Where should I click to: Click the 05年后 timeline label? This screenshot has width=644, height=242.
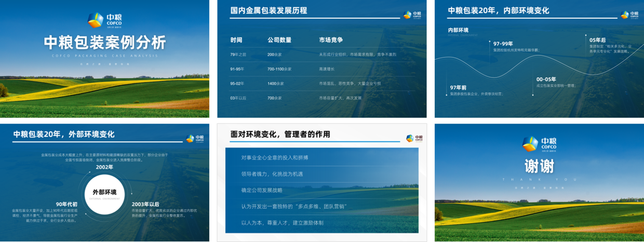[597, 40]
